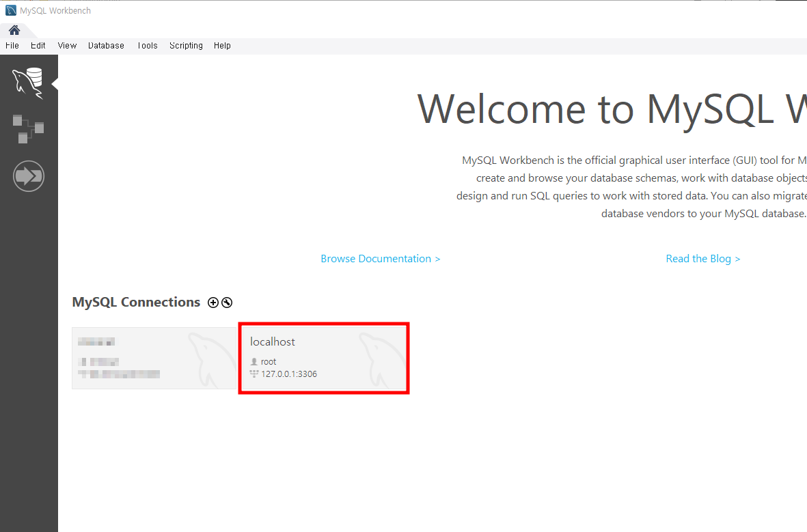The width and height of the screenshot is (807, 532).
Task: Open the File menu
Action: coord(12,45)
